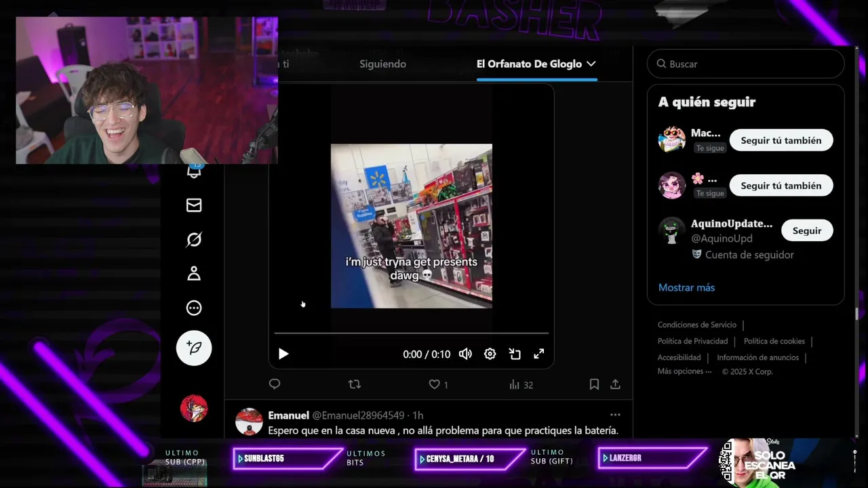Open Política de cookies link
This screenshot has width=868, height=488.
(774, 341)
